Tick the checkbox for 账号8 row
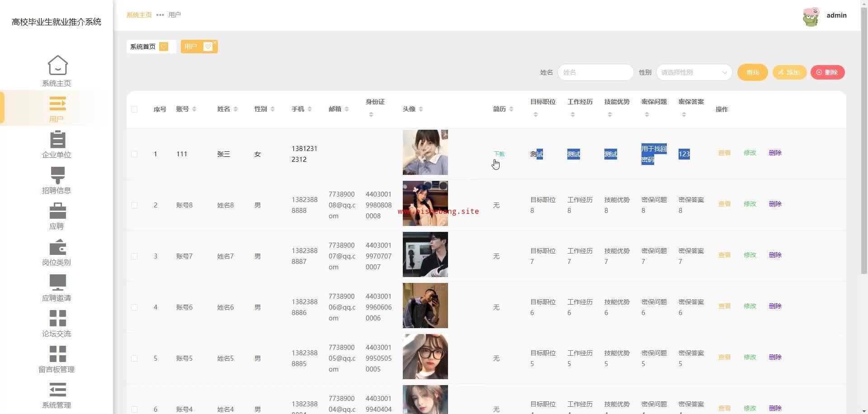868x414 pixels. click(x=134, y=205)
